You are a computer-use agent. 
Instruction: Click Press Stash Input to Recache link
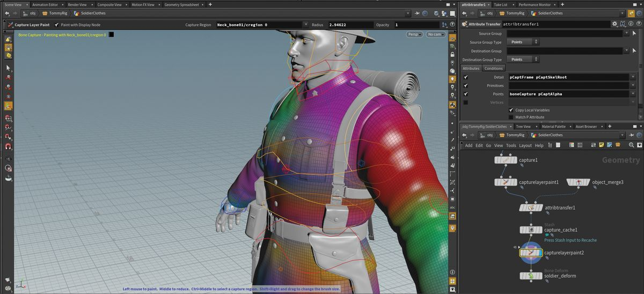(x=570, y=240)
